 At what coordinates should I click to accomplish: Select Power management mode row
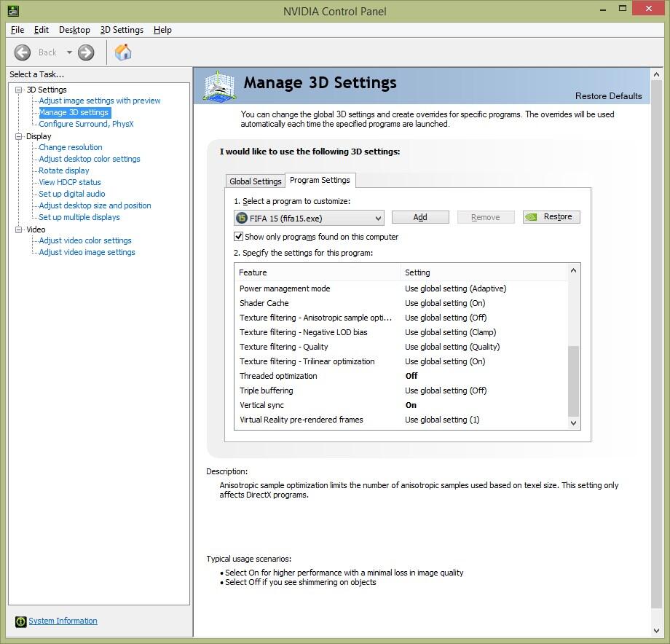pos(401,288)
